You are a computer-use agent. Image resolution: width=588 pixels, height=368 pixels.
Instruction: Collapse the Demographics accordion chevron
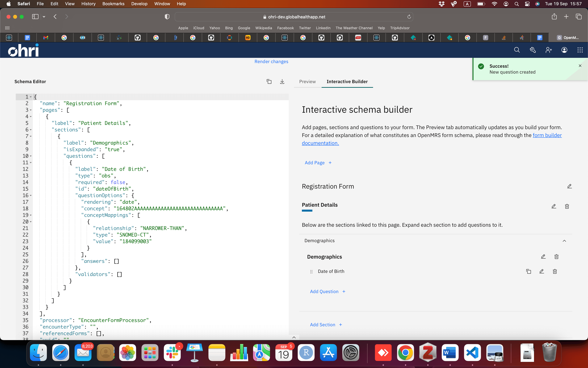(x=564, y=241)
